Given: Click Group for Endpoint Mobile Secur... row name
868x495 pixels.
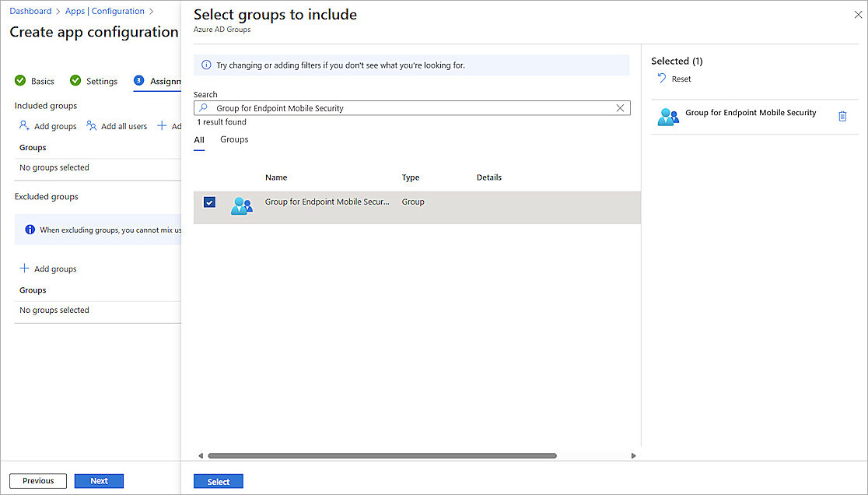Looking at the screenshot, I should pyautogui.click(x=327, y=202).
